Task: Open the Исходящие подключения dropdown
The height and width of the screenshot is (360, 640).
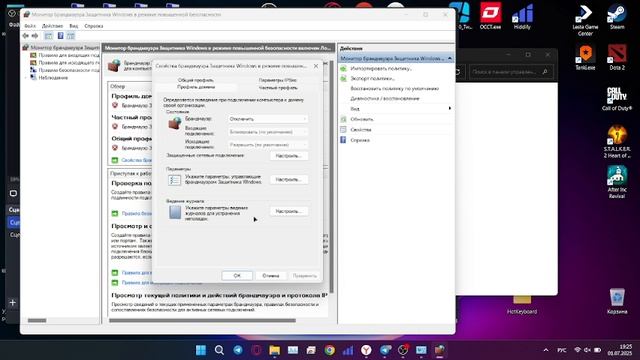Action: click(268, 145)
